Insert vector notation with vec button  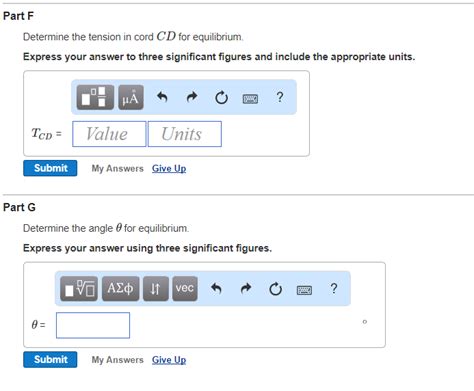pos(185,289)
